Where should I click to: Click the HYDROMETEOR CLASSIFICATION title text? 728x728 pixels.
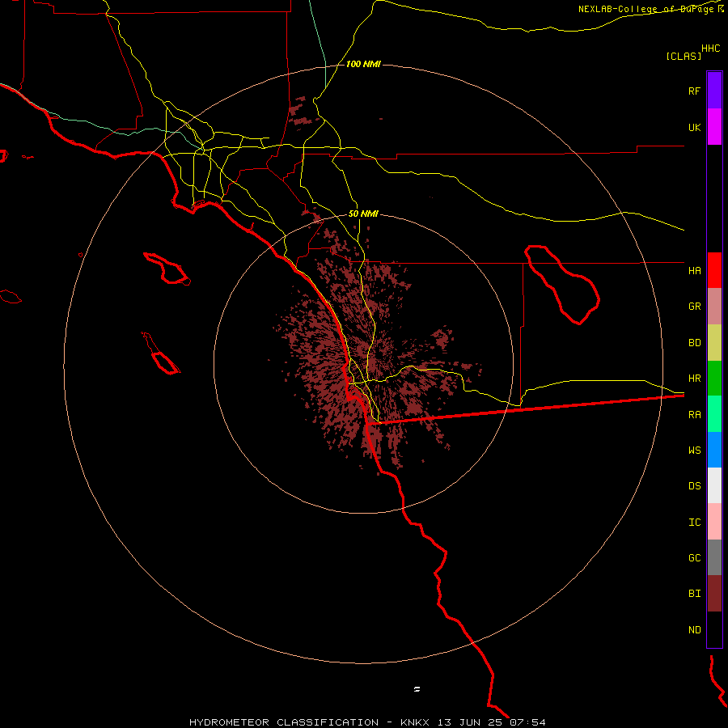284,722
